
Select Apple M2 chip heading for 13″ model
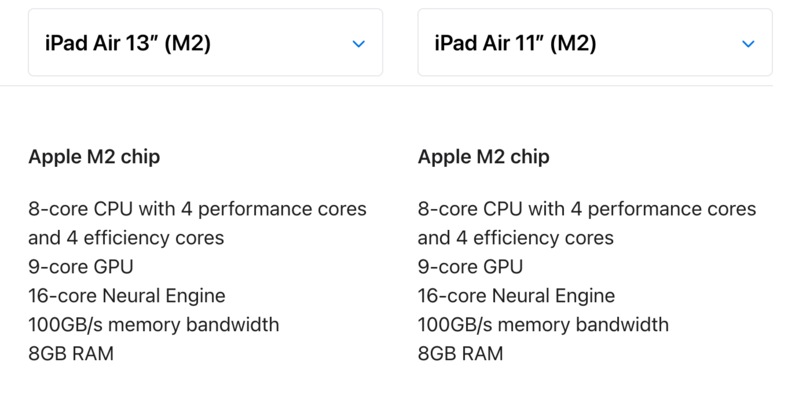94,157
